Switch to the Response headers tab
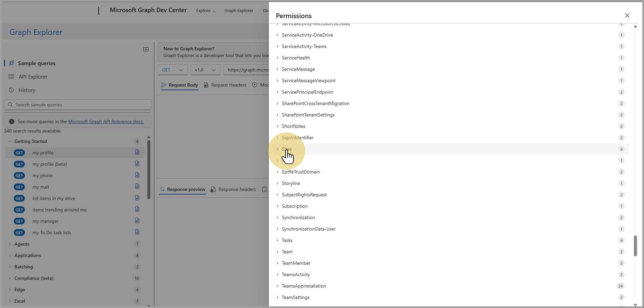The width and height of the screenshot is (644, 308). point(233,189)
